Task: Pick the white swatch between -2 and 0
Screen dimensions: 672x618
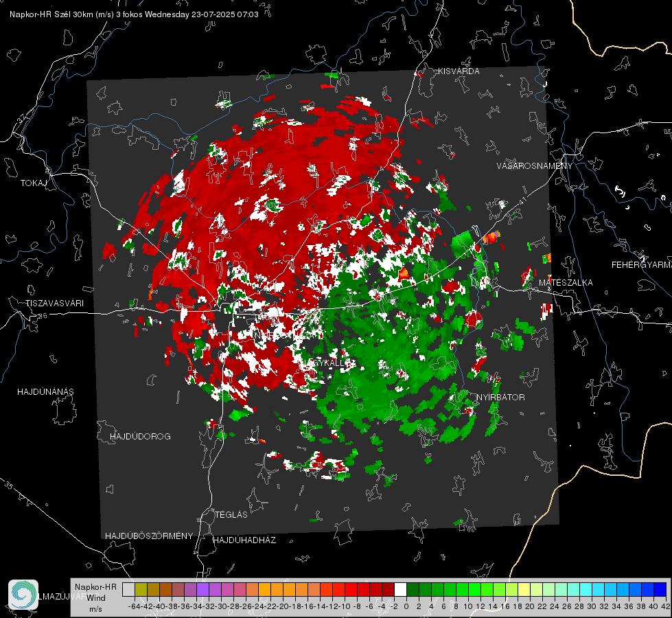Action: pyautogui.click(x=400, y=589)
